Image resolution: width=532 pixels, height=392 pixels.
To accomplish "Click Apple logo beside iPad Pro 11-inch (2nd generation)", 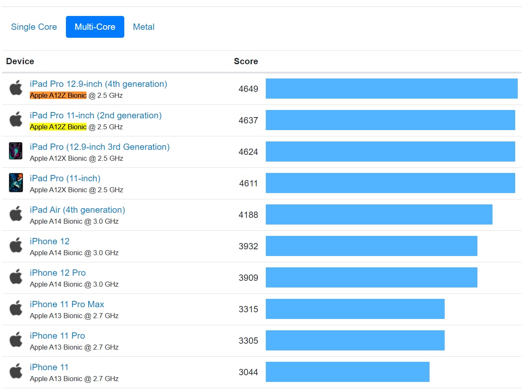I will [x=16, y=120].
